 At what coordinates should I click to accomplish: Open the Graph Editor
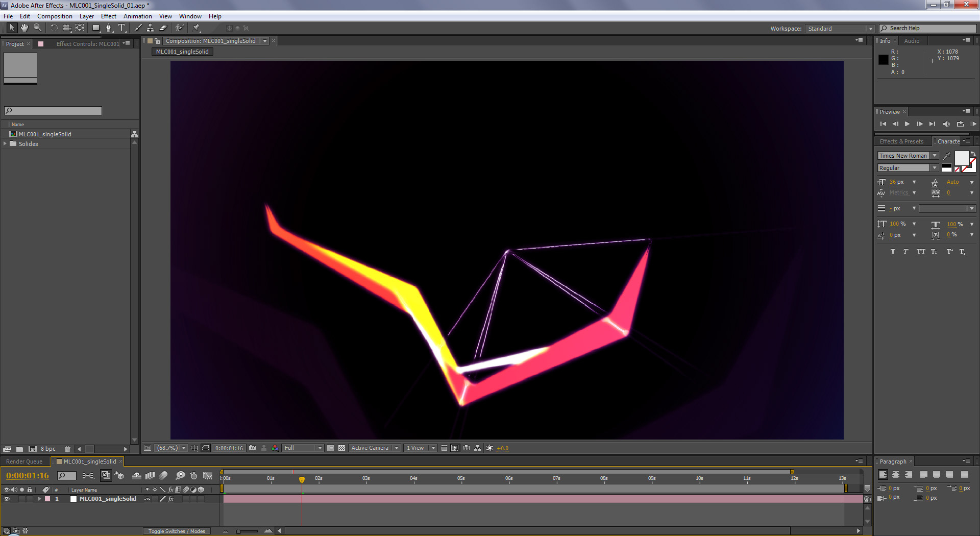(x=207, y=475)
